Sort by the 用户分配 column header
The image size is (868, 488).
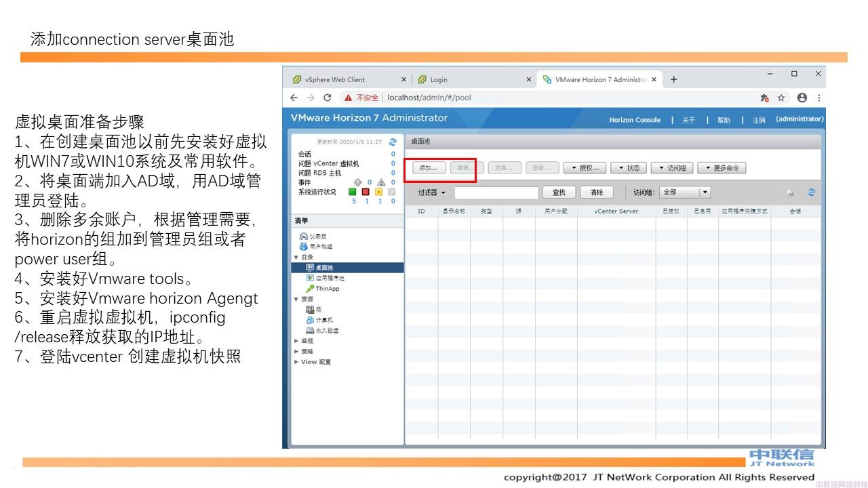[555, 211]
